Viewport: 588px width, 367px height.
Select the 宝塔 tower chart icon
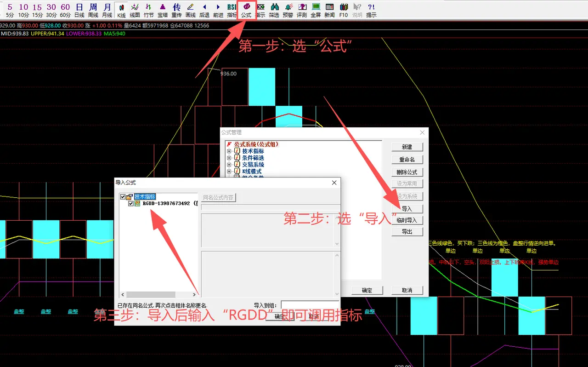163,10
